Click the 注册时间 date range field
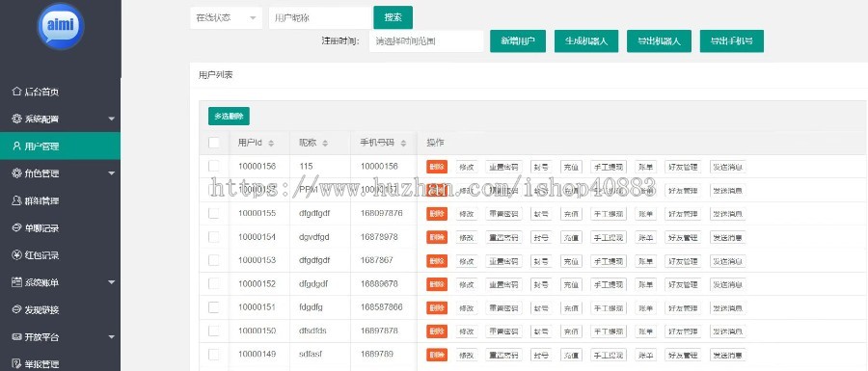868x371 pixels. (x=426, y=40)
